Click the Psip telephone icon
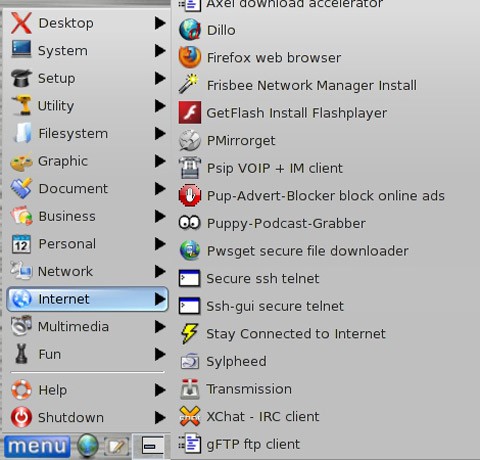Image resolution: width=480 pixels, height=460 pixels. point(190,168)
